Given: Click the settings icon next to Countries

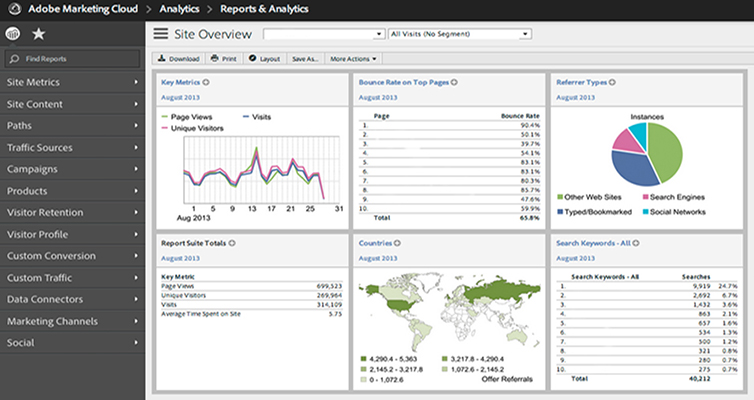Looking at the screenshot, I should point(396,242).
